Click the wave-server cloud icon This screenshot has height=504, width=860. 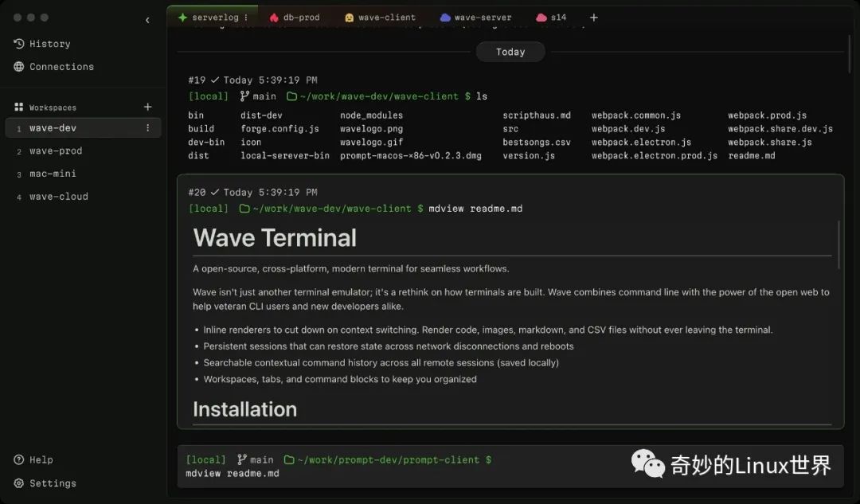tap(445, 18)
